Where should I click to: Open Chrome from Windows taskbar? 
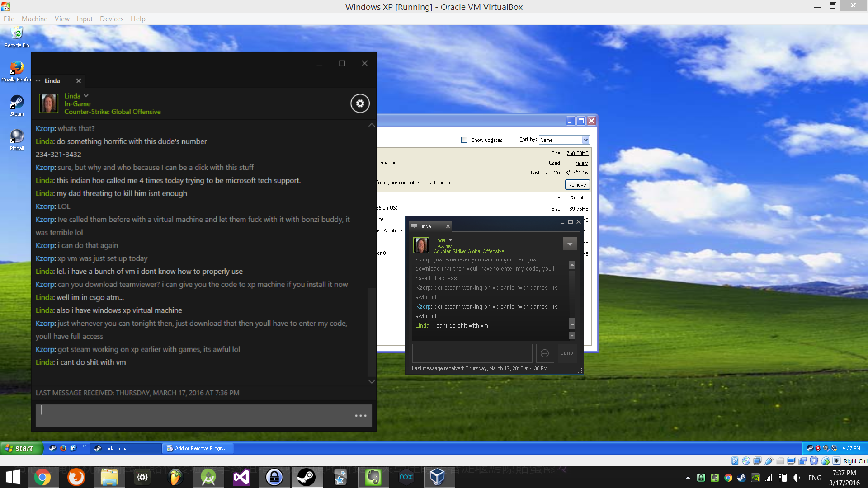pyautogui.click(x=42, y=477)
